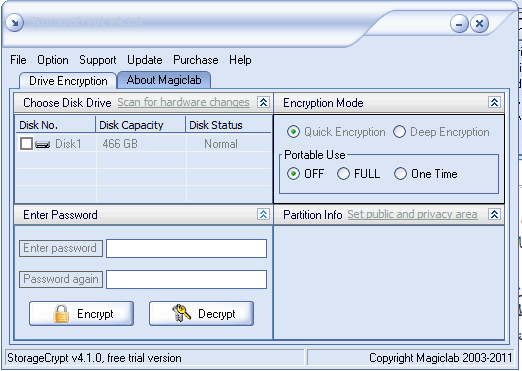
Task: Switch to the About Magiclab tab
Action: (164, 80)
